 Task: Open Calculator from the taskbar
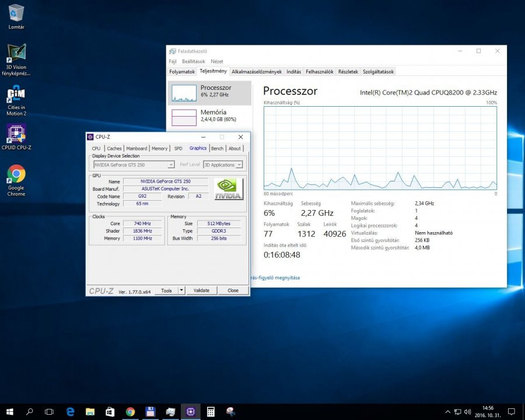click(211, 412)
